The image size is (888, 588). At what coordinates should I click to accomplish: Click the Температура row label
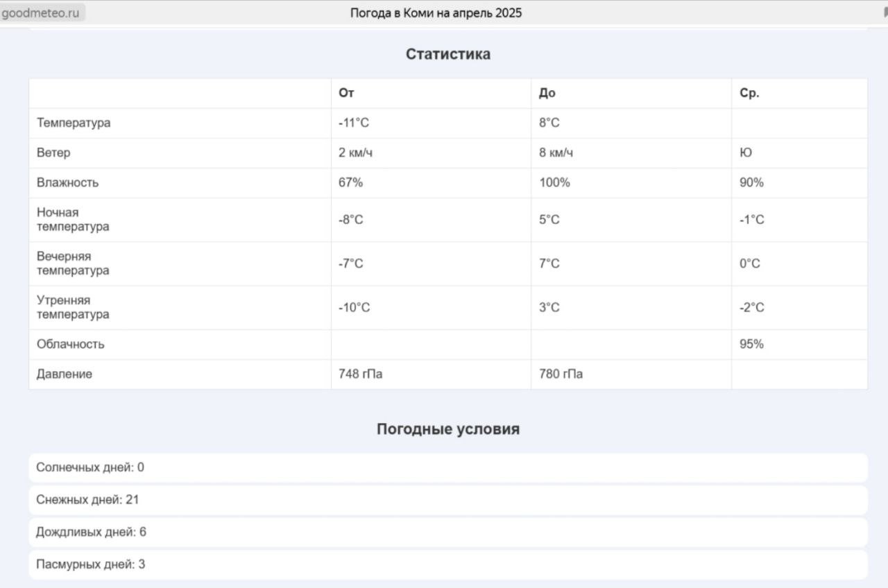(x=74, y=123)
